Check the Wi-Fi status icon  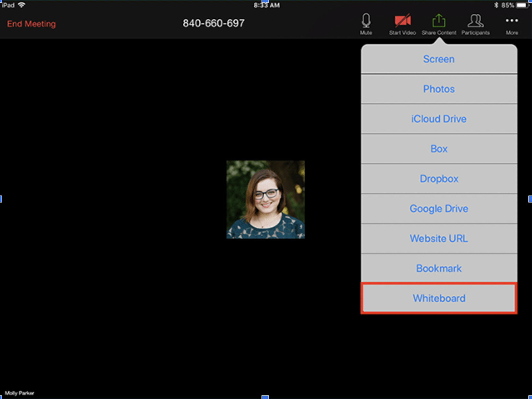(x=21, y=5)
